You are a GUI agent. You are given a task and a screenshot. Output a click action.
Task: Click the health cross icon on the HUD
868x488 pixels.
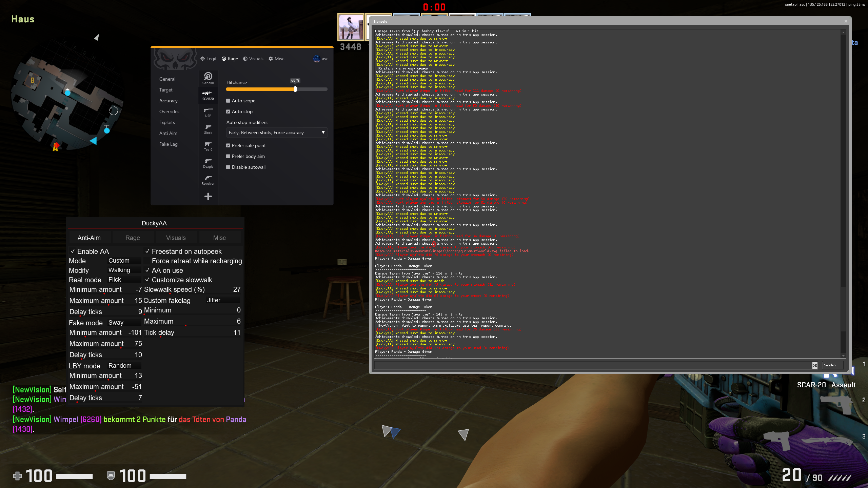coord(17,476)
